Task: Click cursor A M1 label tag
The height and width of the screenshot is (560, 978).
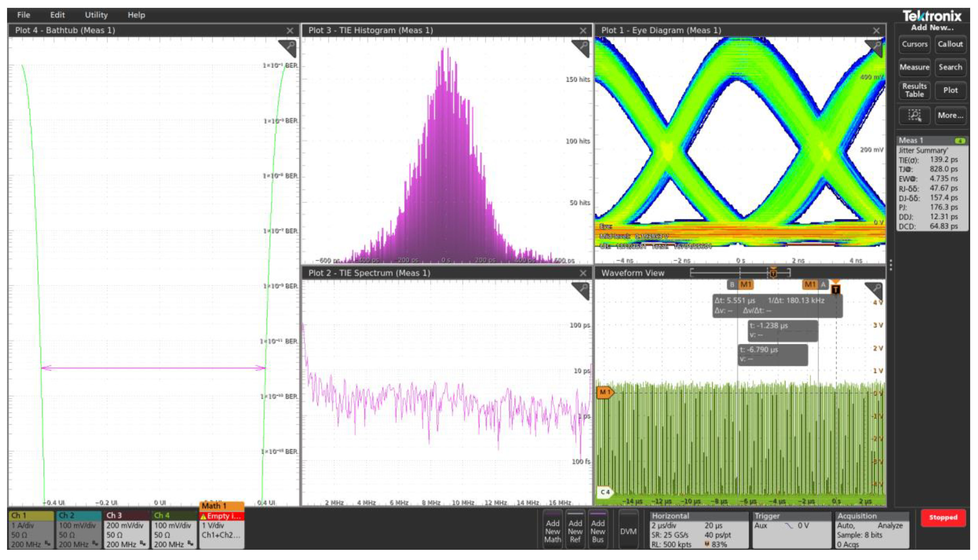Action: coord(810,285)
